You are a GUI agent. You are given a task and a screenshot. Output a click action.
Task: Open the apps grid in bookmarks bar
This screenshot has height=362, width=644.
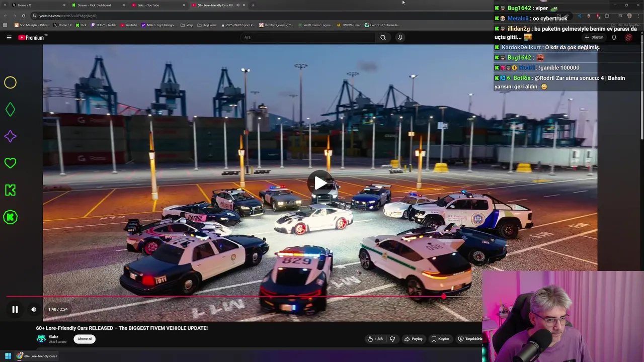click(5, 25)
